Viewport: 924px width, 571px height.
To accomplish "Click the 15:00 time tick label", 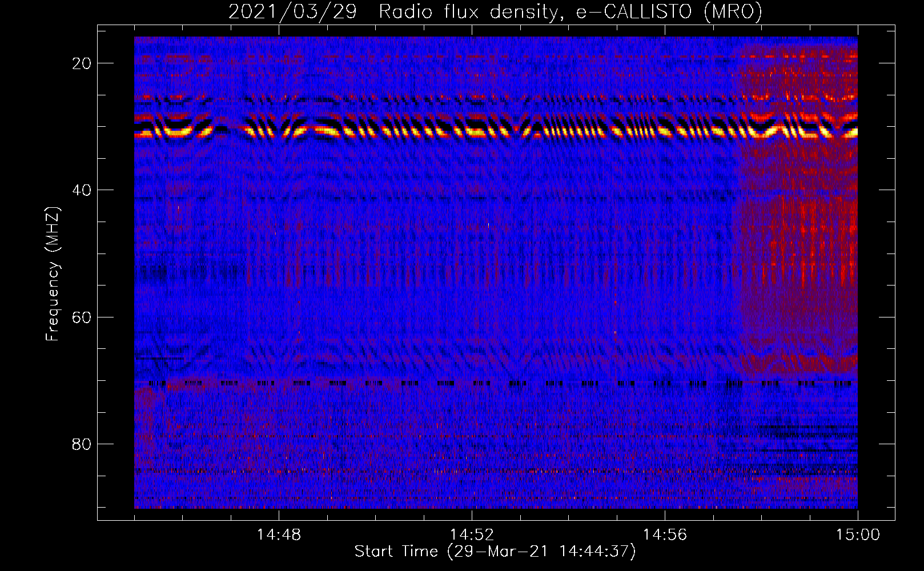I will (858, 535).
